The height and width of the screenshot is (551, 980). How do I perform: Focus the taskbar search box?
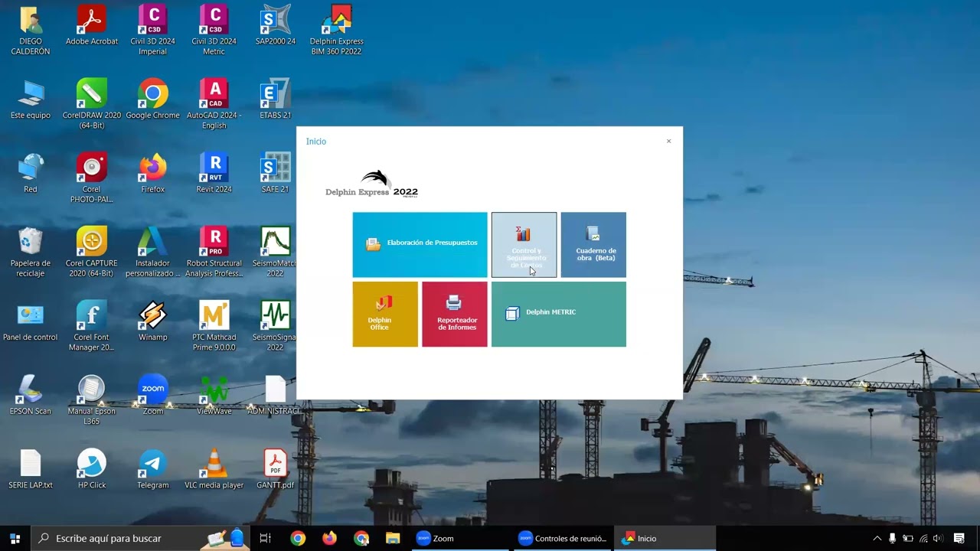[x=140, y=539]
